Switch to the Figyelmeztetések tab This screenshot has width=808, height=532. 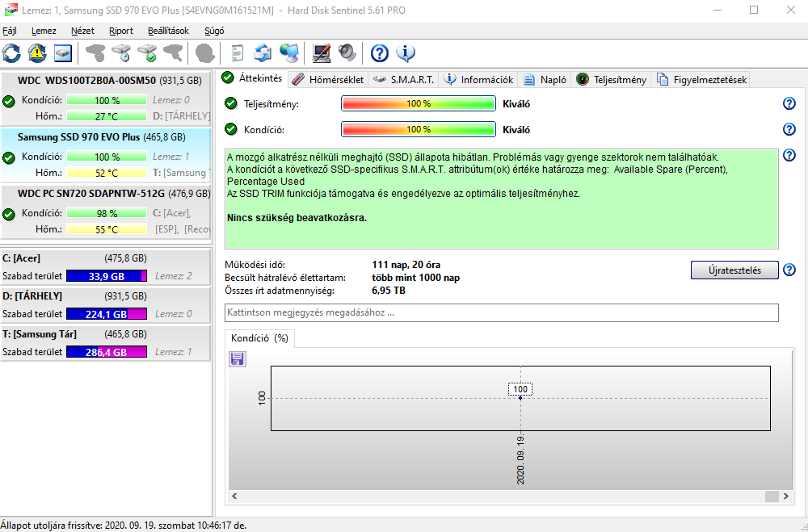(701, 80)
